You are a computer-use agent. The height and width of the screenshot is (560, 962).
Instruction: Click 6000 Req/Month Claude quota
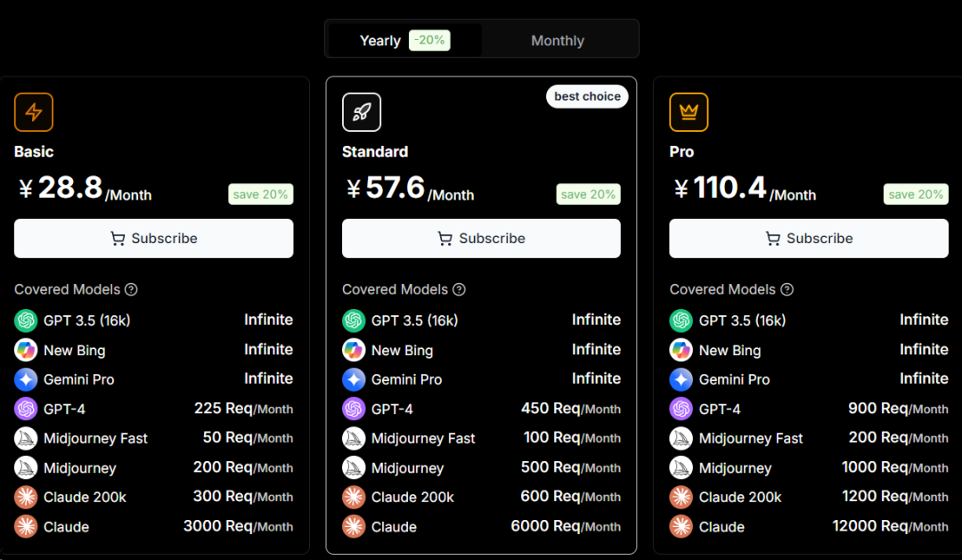[566, 526]
